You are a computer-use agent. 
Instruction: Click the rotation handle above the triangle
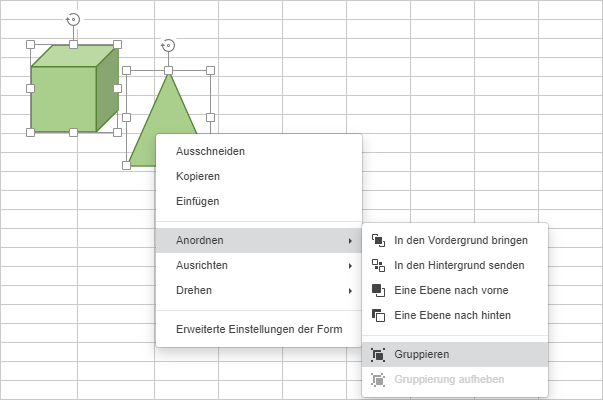(x=168, y=45)
